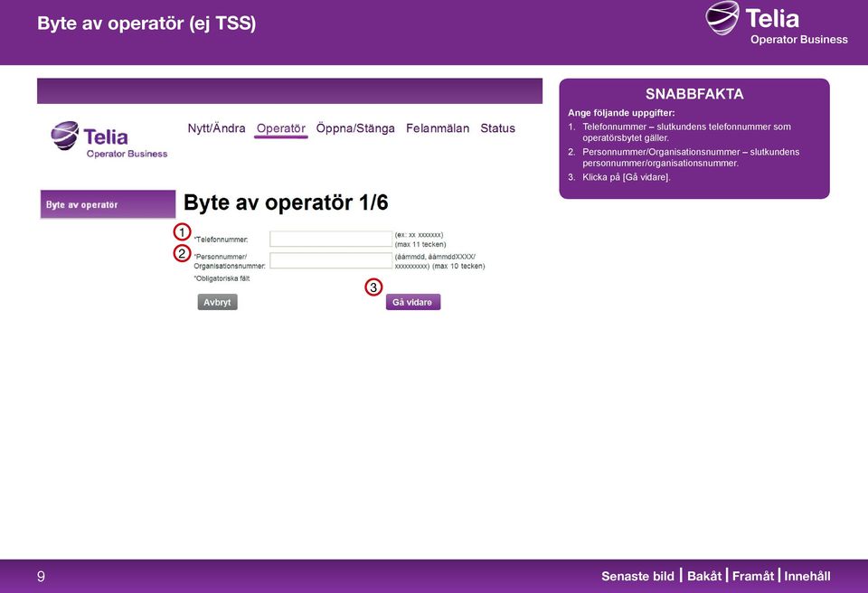Click the "(max 11 tecken)" hint

[x=420, y=244]
